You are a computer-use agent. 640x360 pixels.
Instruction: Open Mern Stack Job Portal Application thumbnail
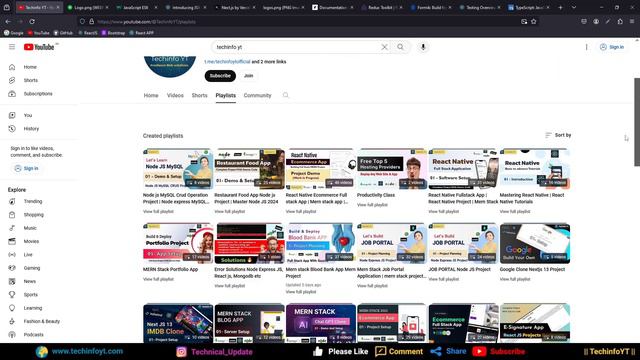tap(392, 243)
